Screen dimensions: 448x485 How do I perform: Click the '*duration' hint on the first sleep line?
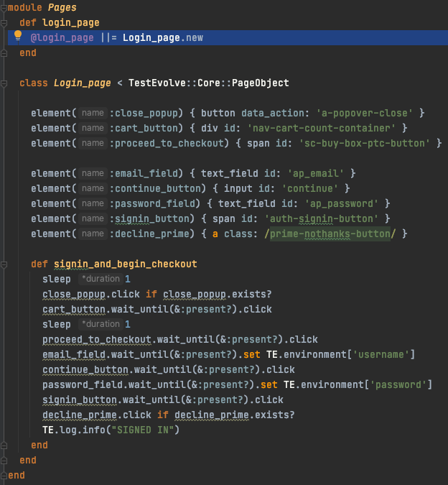pyautogui.click(x=101, y=279)
